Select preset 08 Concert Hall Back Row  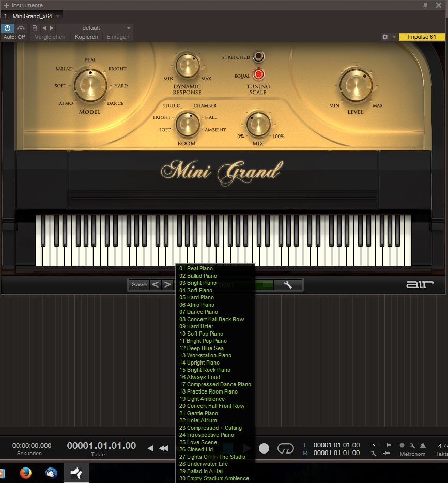pyautogui.click(x=212, y=320)
